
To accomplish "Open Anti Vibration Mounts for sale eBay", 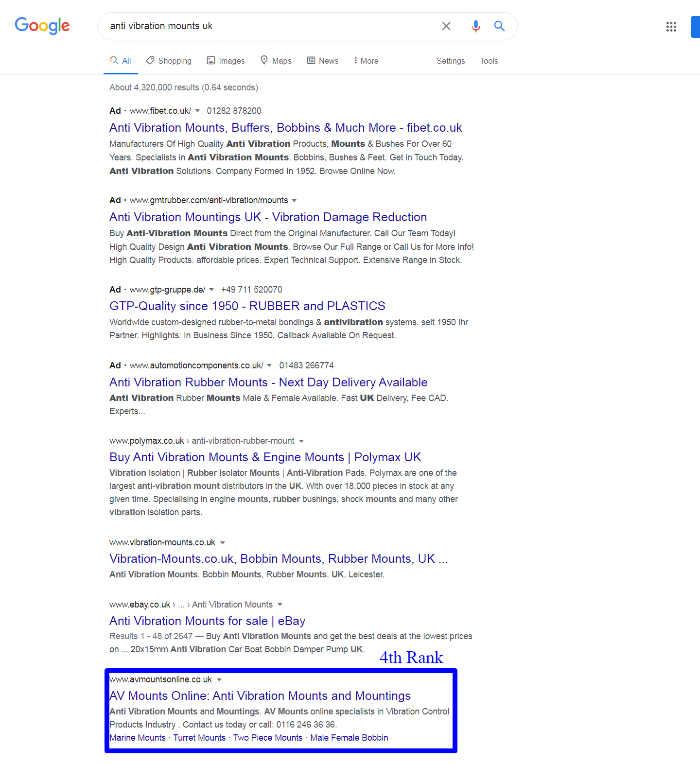I will (x=208, y=621).
